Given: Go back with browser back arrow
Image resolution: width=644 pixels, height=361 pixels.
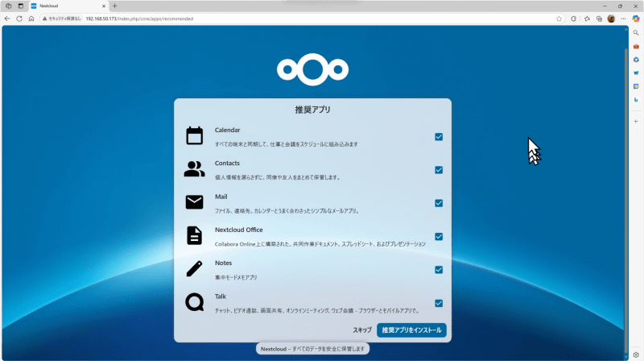Looking at the screenshot, I should (7, 19).
